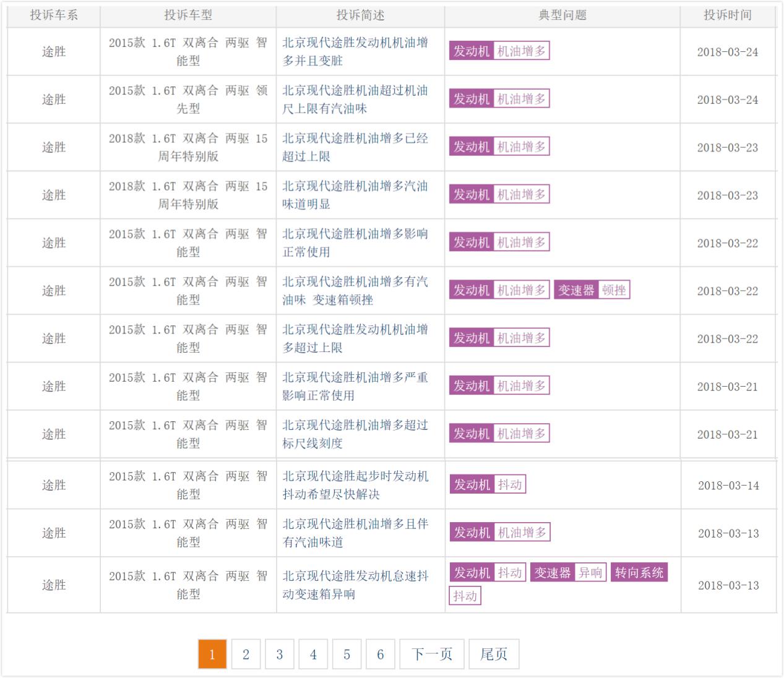
Task: Go to next page 下一页
Action: tap(432, 654)
